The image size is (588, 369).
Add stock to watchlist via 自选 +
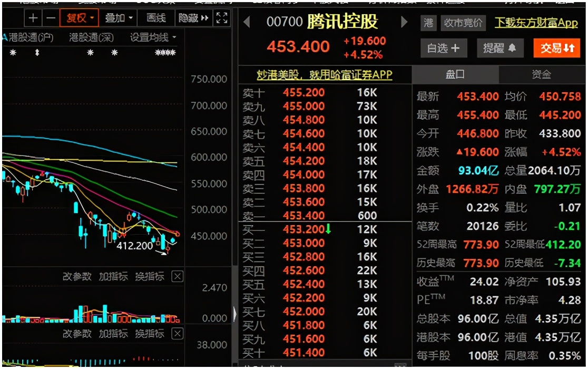tap(443, 48)
